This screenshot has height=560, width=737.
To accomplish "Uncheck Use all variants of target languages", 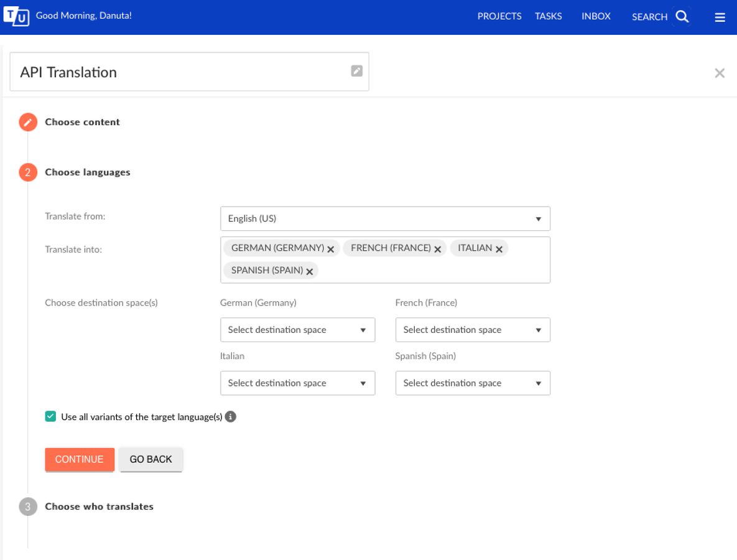I will pyautogui.click(x=50, y=417).
